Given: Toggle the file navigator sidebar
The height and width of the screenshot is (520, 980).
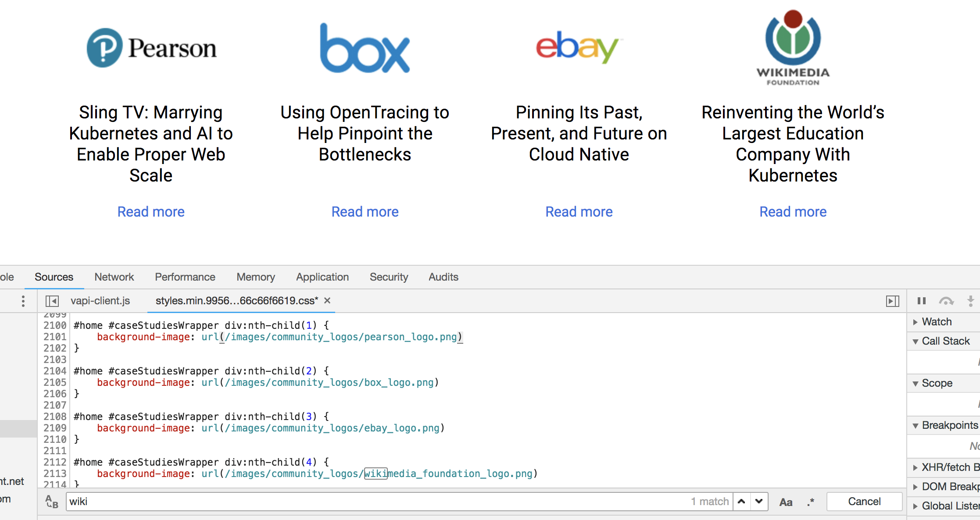Looking at the screenshot, I should coord(52,301).
